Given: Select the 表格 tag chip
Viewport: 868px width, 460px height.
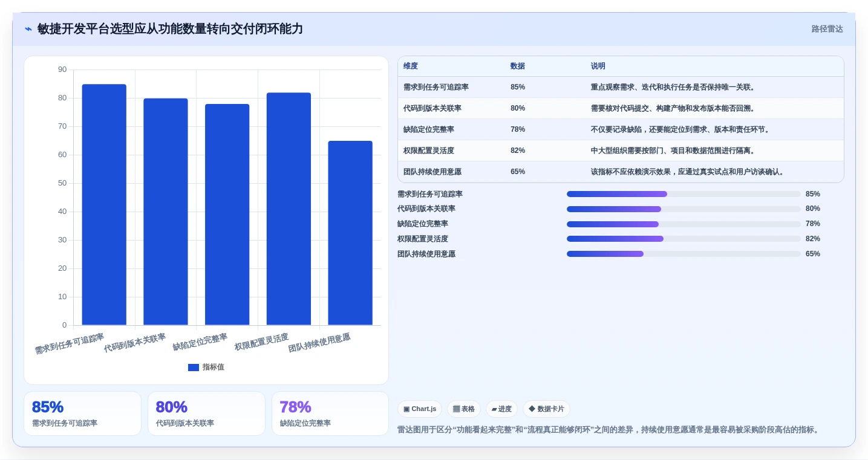Looking at the screenshot, I should pos(464,409).
